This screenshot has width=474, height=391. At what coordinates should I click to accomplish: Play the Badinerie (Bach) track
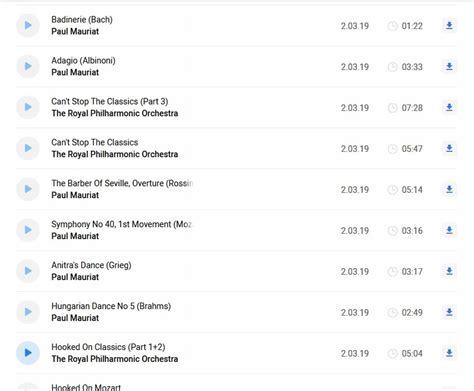tap(28, 25)
